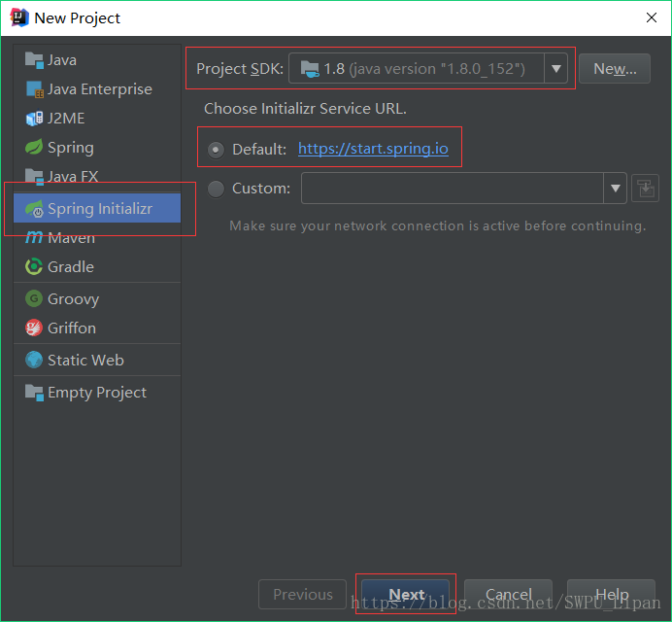Choose Groovy project type
The image size is (672, 622).
[x=97, y=298]
